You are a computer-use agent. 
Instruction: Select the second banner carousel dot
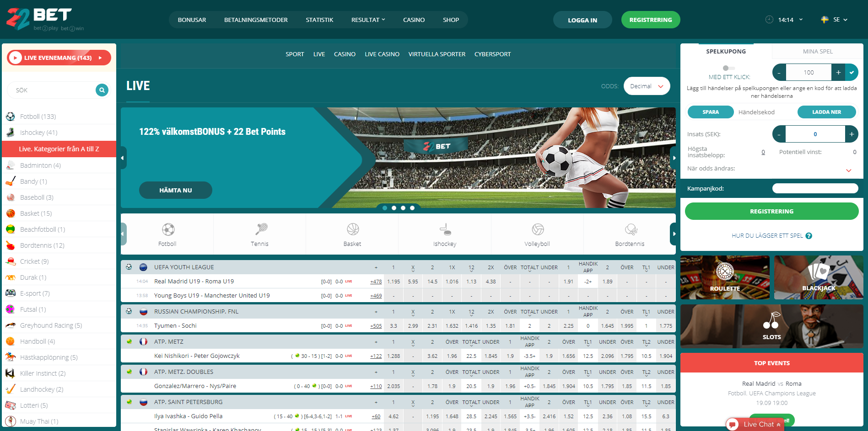click(x=394, y=208)
